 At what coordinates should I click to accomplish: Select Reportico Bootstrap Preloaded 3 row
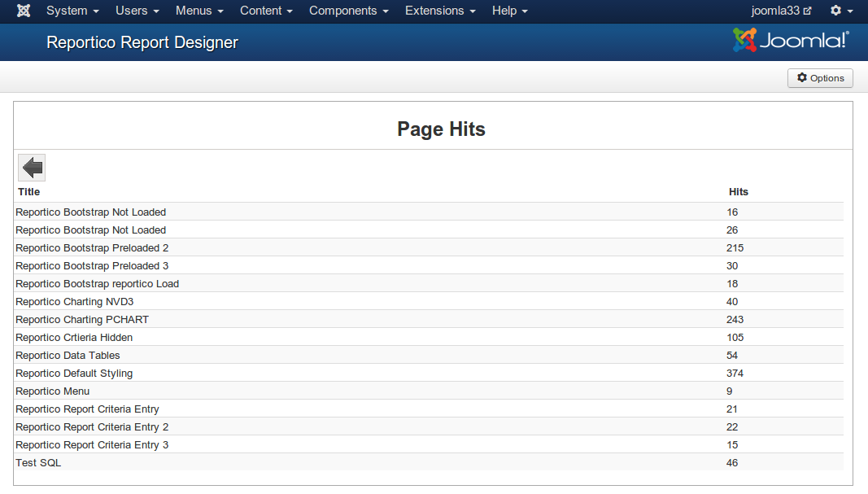coord(429,266)
